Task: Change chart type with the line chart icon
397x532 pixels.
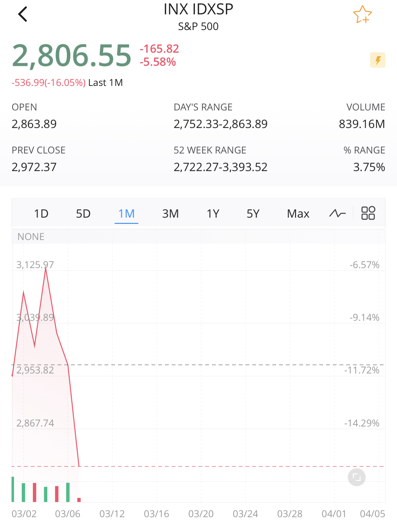Action: (338, 213)
